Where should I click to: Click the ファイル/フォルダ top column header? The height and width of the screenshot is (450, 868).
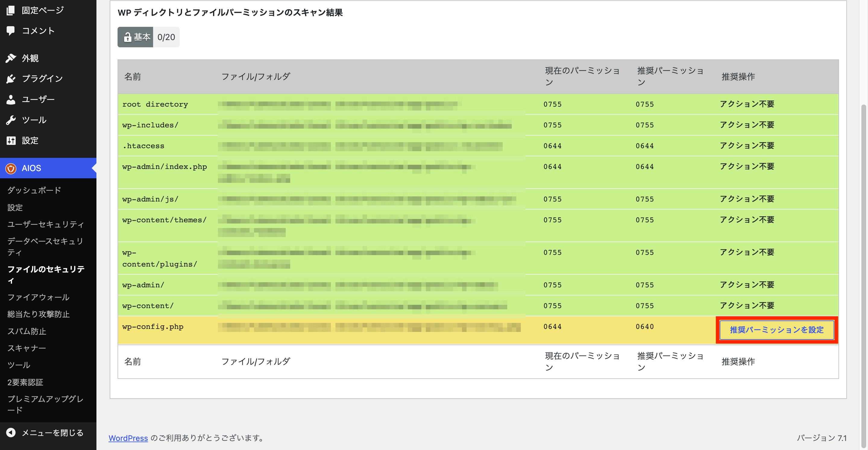[x=256, y=77]
